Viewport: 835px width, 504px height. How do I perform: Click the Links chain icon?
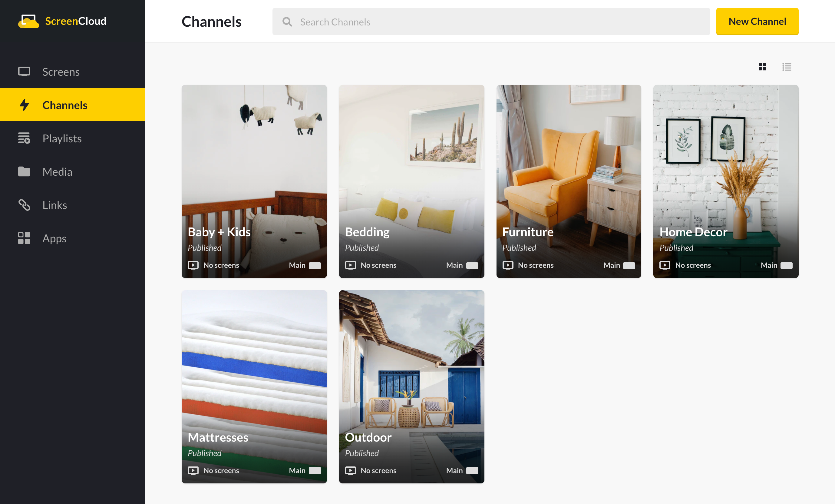(x=25, y=205)
